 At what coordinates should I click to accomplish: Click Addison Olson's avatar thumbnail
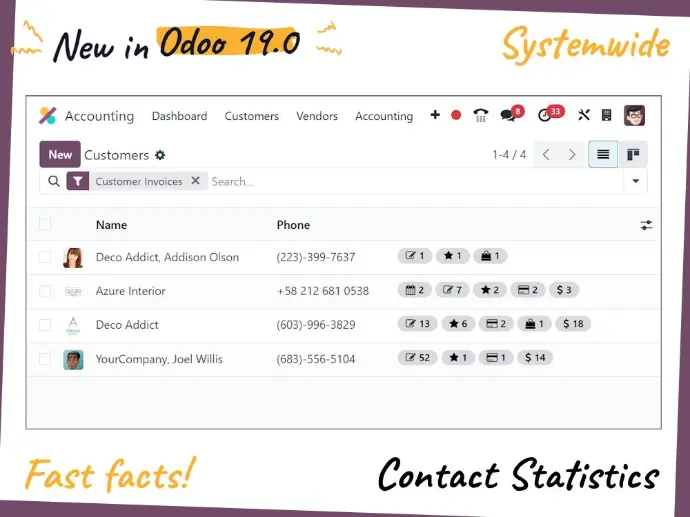point(73,258)
